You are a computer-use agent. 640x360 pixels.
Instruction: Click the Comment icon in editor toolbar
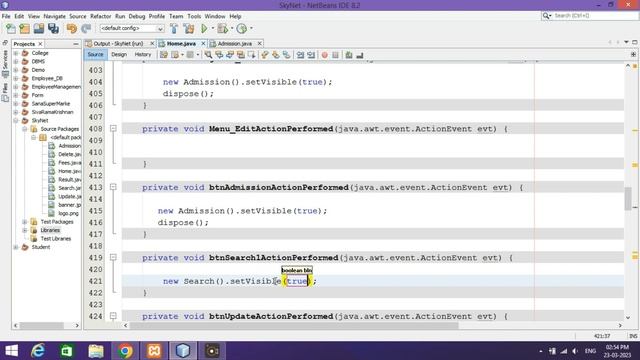pyautogui.click(x=349, y=55)
